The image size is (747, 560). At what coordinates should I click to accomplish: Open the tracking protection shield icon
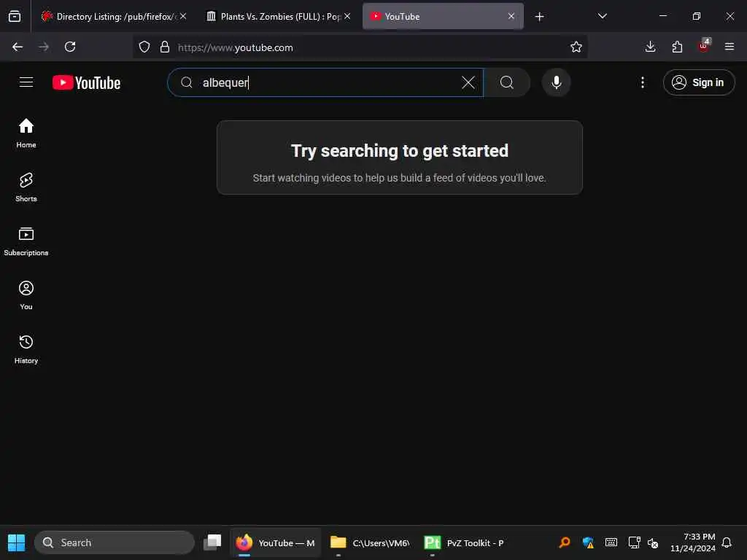pyautogui.click(x=144, y=47)
